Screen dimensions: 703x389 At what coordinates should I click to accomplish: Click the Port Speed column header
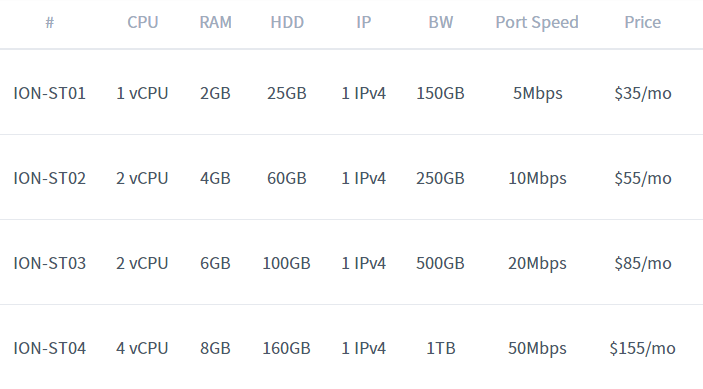537,22
